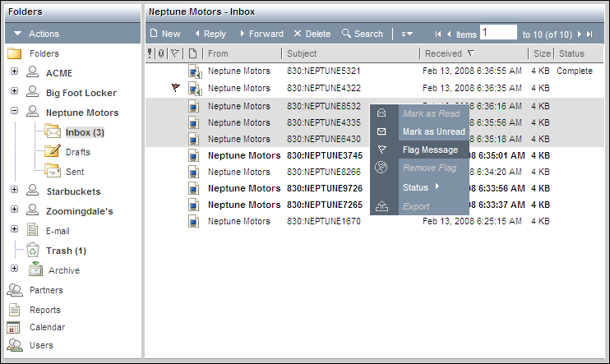Click the Items page number field
Image resolution: width=610 pixels, height=364 pixels.
[x=498, y=33]
